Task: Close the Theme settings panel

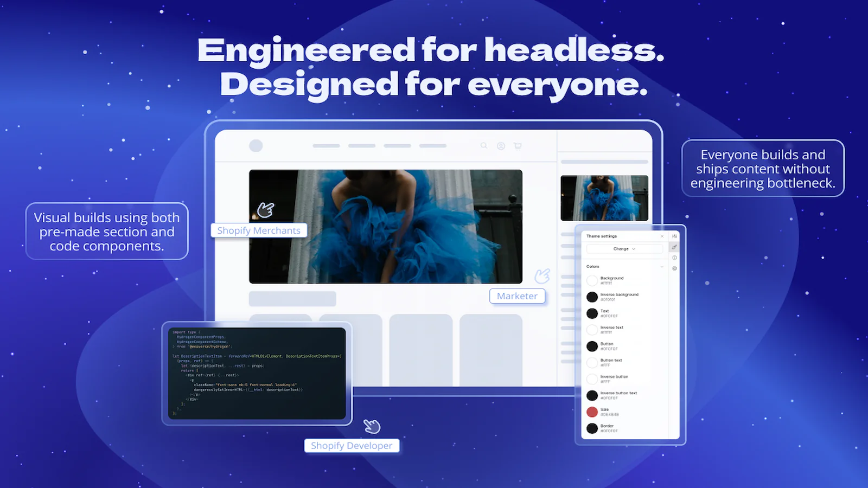Action: (x=661, y=236)
